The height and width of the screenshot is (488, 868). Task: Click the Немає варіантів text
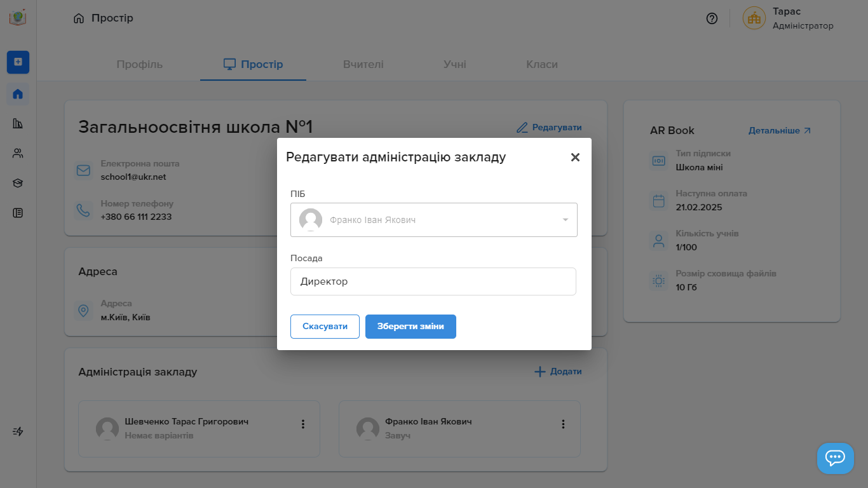(x=159, y=436)
